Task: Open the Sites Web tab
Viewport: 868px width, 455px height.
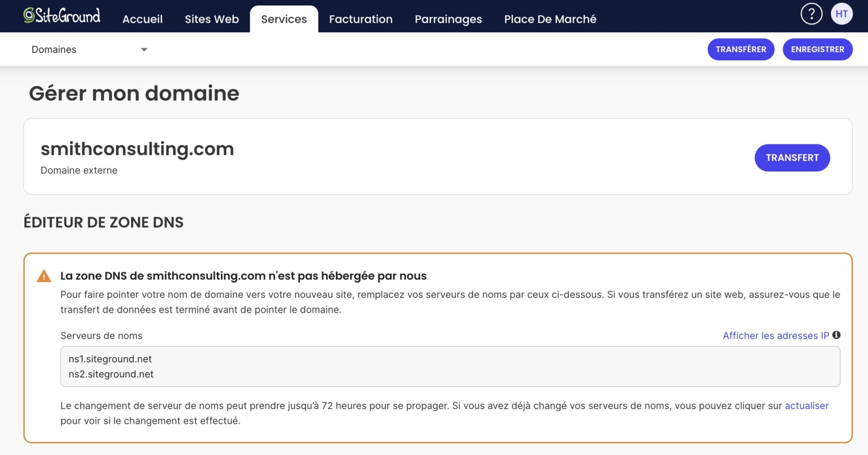Action: click(x=212, y=19)
